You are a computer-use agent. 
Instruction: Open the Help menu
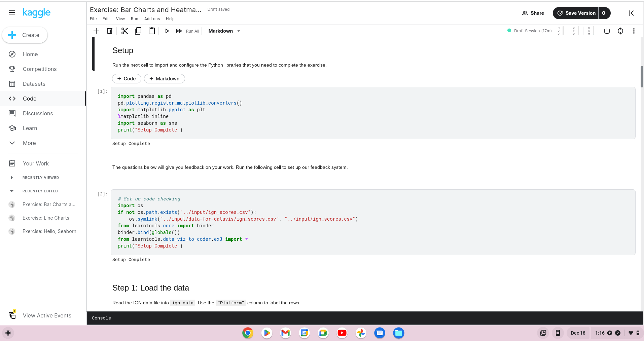coord(170,19)
